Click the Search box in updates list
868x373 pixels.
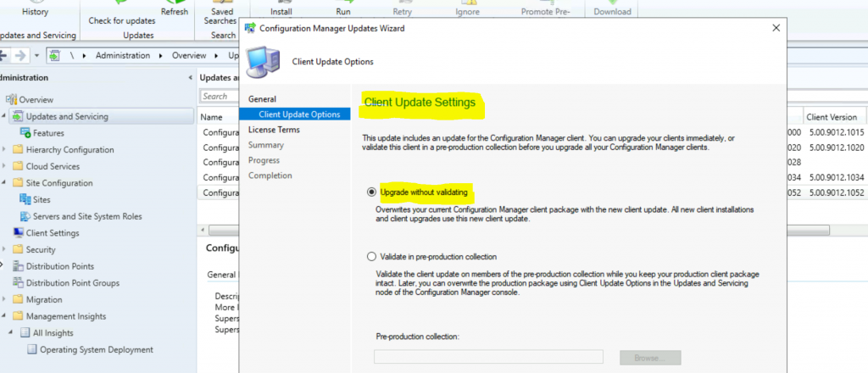[x=220, y=97]
